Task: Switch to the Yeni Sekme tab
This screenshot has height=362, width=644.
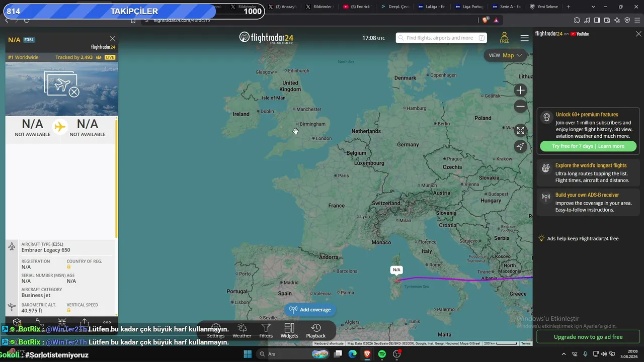Action: (x=544, y=7)
